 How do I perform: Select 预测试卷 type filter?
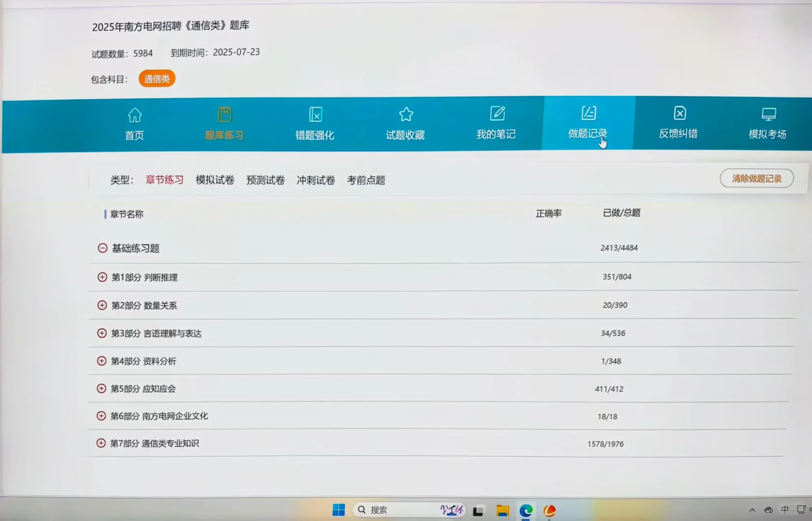click(266, 180)
